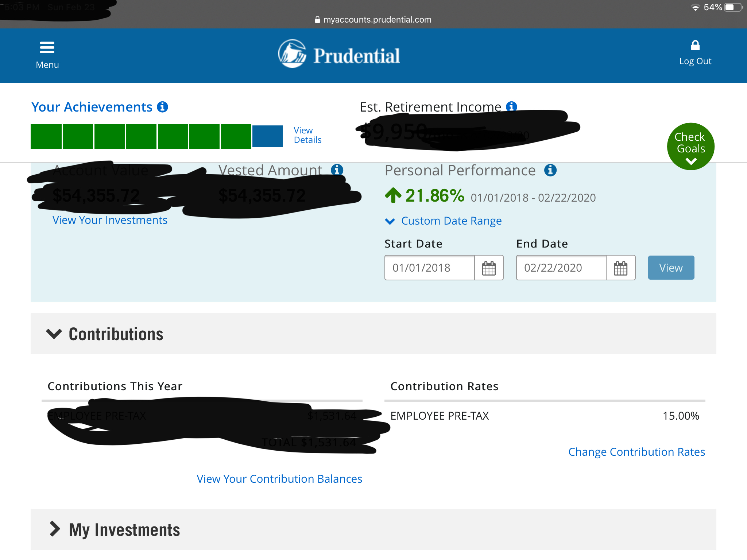Click the green up arrow performance icon
This screenshot has width=747, height=560.
pyautogui.click(x=393, y=195)
